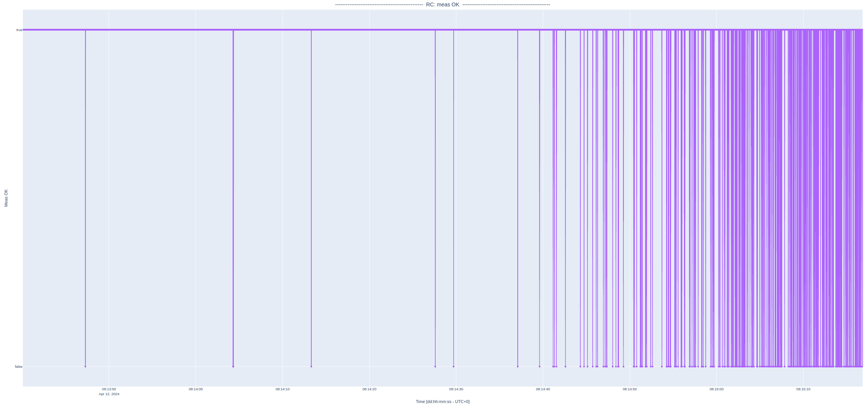Click the 'Apr 12, 2024' date label
The height and width of the screenshot is (409, 868).
tap(109, 394)
